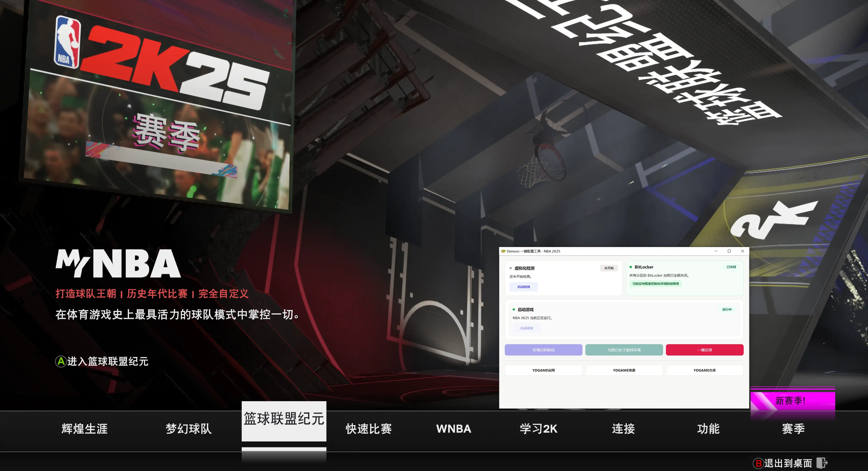Image resolution: width=868 pixels, height=471 pixels.
Task: Click the red 一键还原 button
Action: click(x=705, y=350)
